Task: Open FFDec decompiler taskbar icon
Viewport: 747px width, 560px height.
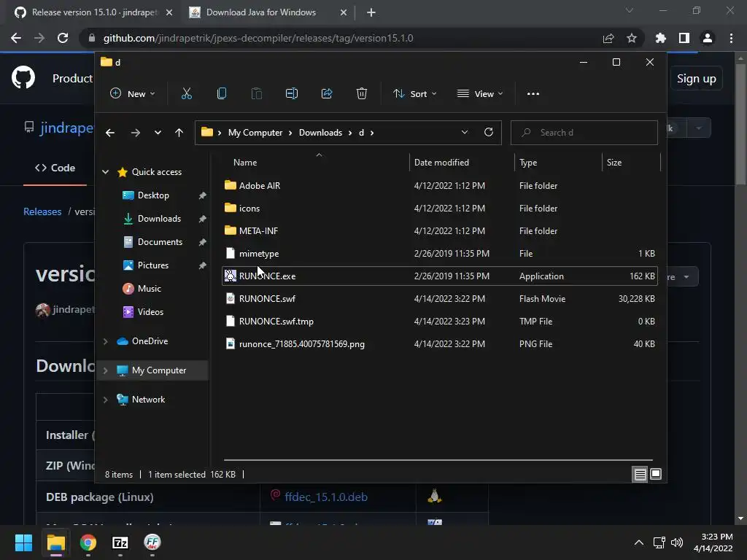Action: [152, 542]
